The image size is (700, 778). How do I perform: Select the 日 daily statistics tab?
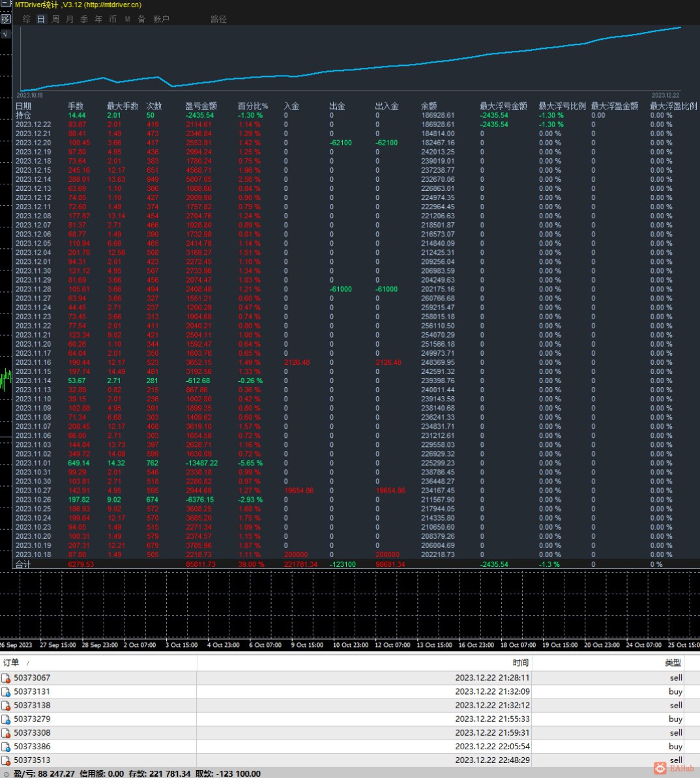(x=41, y=19)
